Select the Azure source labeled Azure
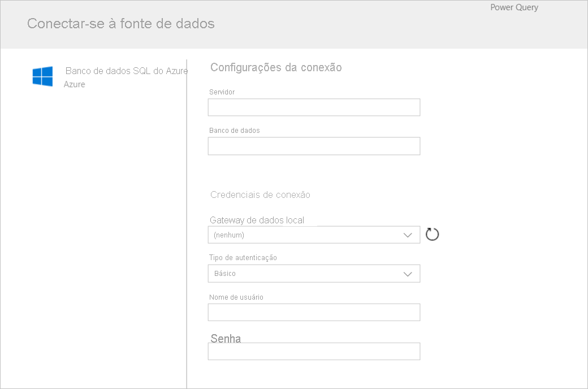Image resolution: width=588 pixels, height=389 pixels. click(x=74, y=84)
